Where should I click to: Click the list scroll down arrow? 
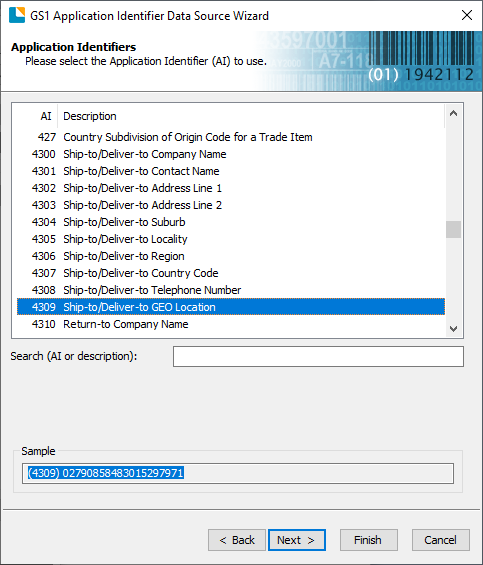[x=453, y=329]
